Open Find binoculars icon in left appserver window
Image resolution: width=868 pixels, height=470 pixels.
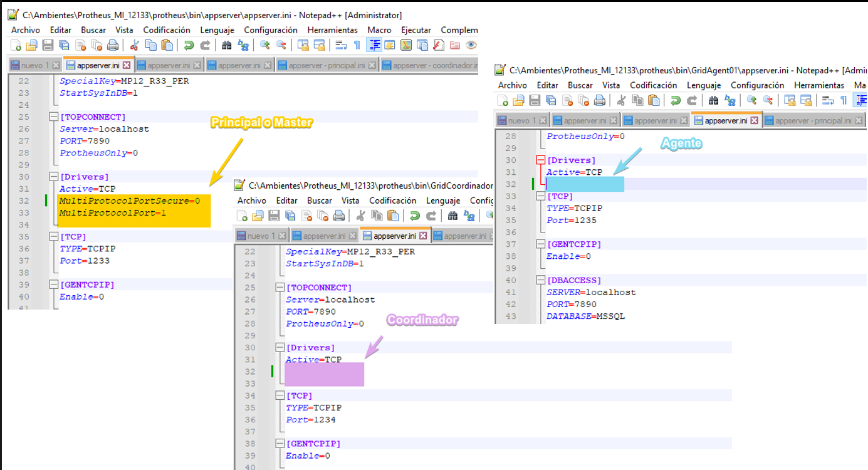click(x=227, y=45)
